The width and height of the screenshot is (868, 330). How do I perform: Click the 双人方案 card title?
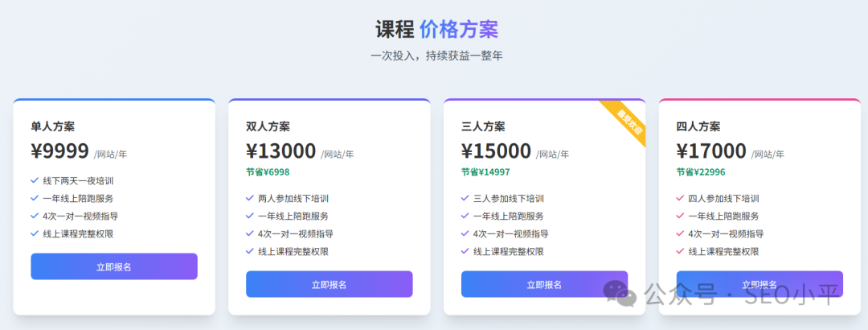pos(268,126)
